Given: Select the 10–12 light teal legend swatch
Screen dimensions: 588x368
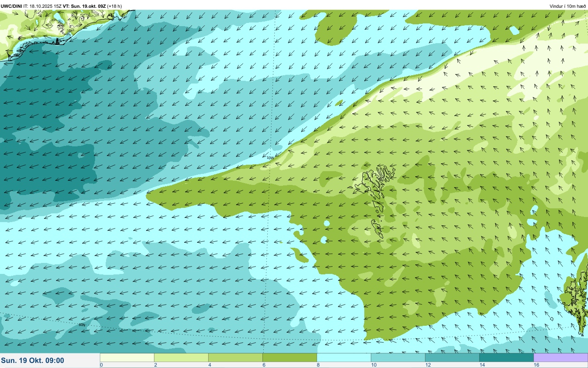Looking at the screenshot, I should point(398,357).
